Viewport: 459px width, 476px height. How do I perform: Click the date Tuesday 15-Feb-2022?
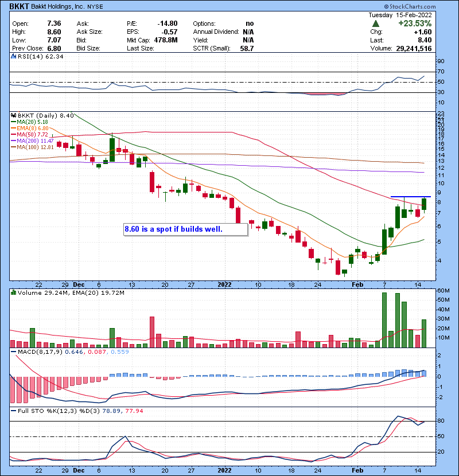(400, 15)
